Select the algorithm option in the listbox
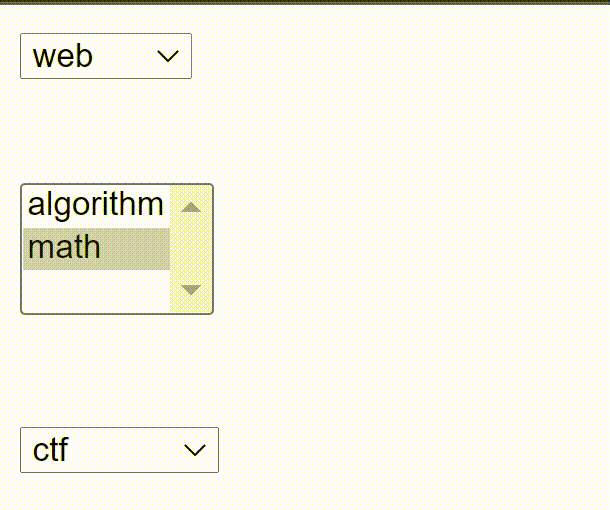 point(95,205)
